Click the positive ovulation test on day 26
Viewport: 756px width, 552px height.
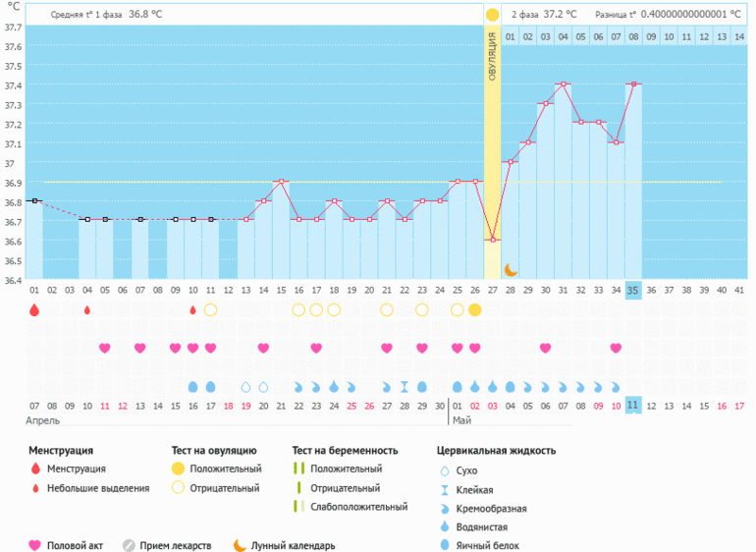point(475,309)
